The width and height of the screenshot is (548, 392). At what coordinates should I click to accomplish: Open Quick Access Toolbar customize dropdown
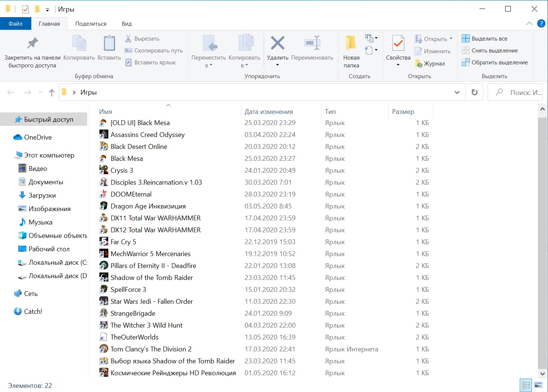[47, 10]
